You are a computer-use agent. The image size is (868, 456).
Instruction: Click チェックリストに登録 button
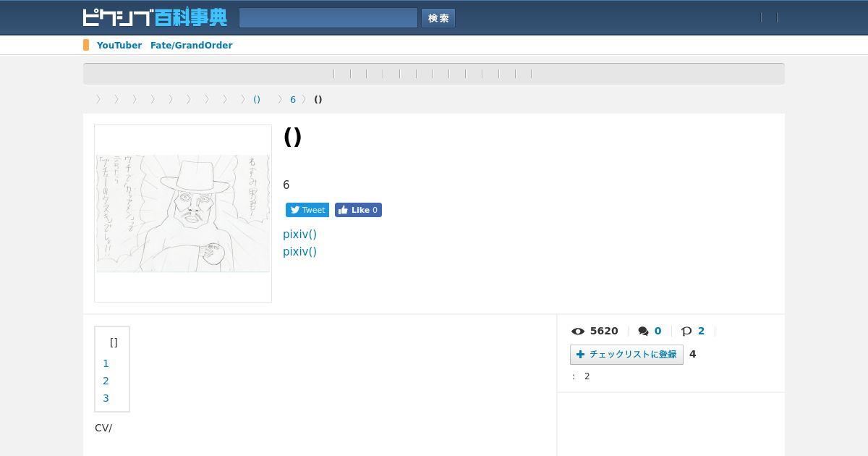(626, 355)
